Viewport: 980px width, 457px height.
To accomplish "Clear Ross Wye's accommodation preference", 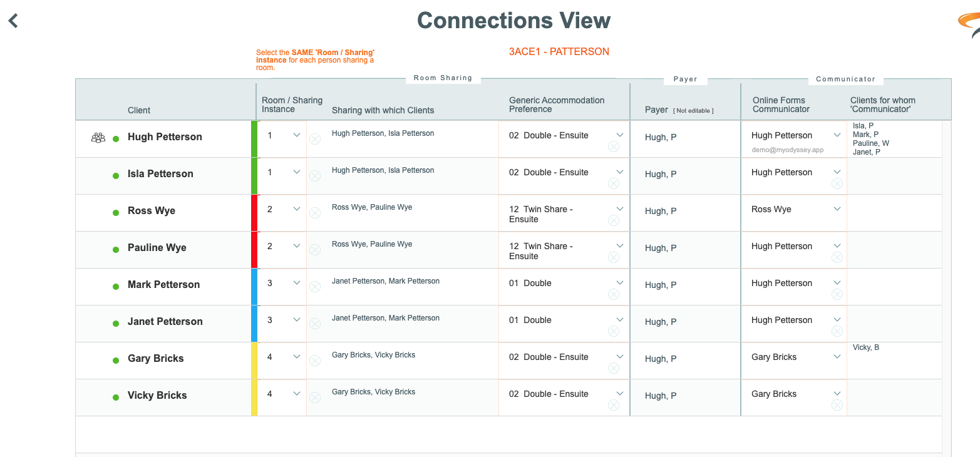I will point(614,220).
